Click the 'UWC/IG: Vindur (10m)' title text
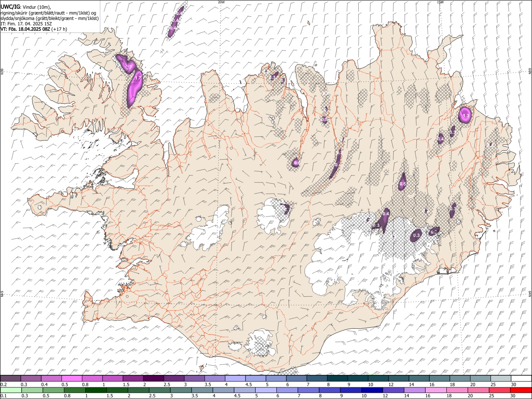Image resolution: width=532 pixels, height=399 pixels. click(x=26, y=7)
